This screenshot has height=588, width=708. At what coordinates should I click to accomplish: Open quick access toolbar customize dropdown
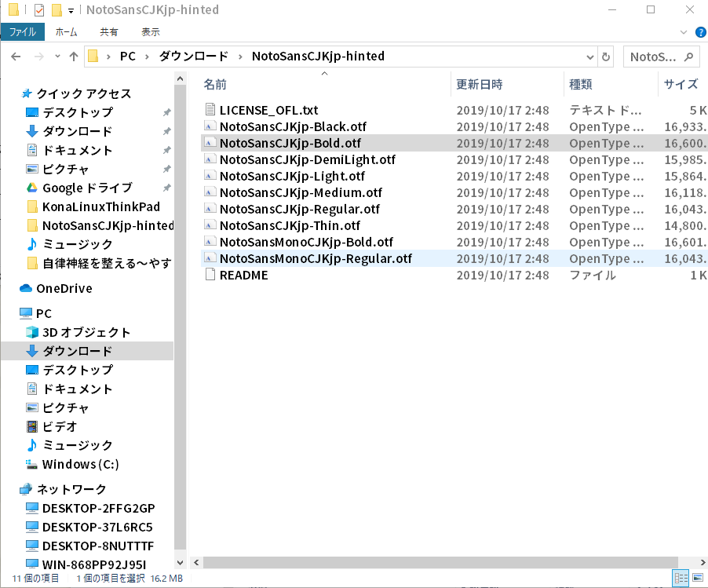pyautogui.click(x=71, y=10)
